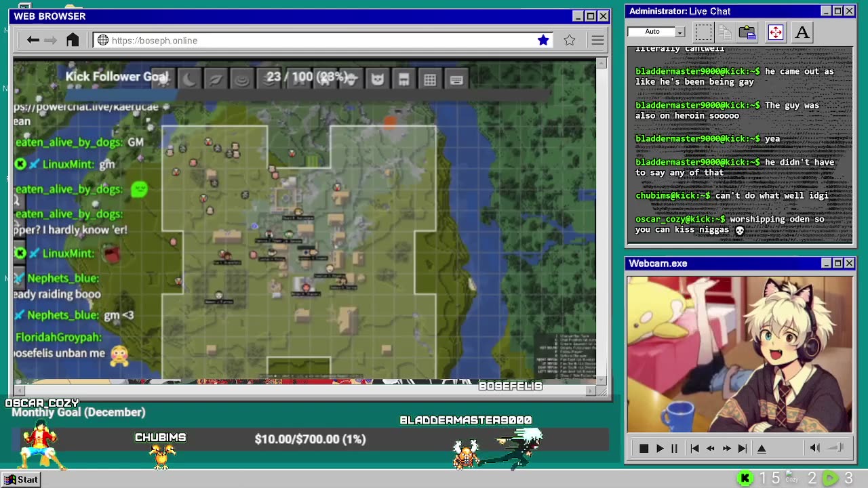Viewport: 868px width, 488px height.
Task: Click the browser horizontal scrollbar left arrow
Action: click(x=18, y=390)
